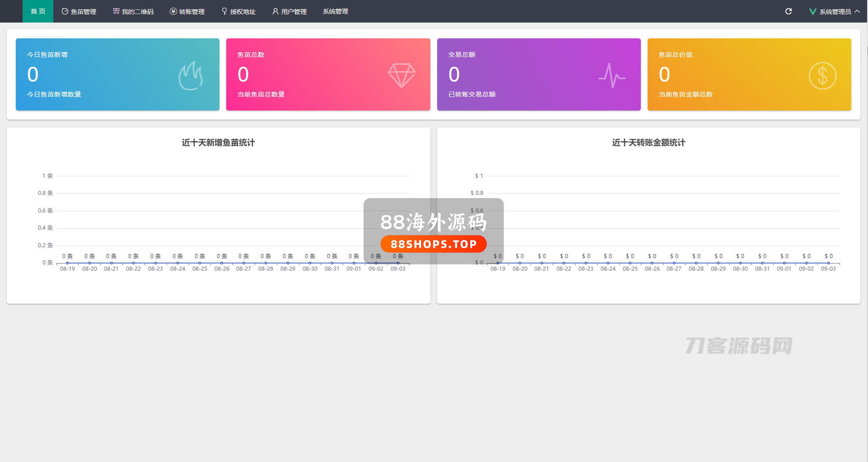Open 授权地址 from the top navigation
Viewport: 868px width, 462px height.
(x=238, y=11)
